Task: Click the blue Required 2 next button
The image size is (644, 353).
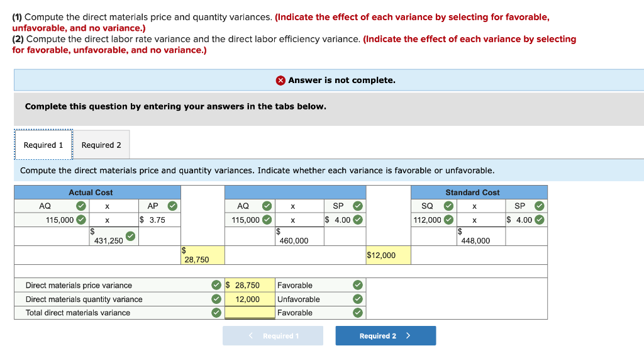Action: pos(386,336)
